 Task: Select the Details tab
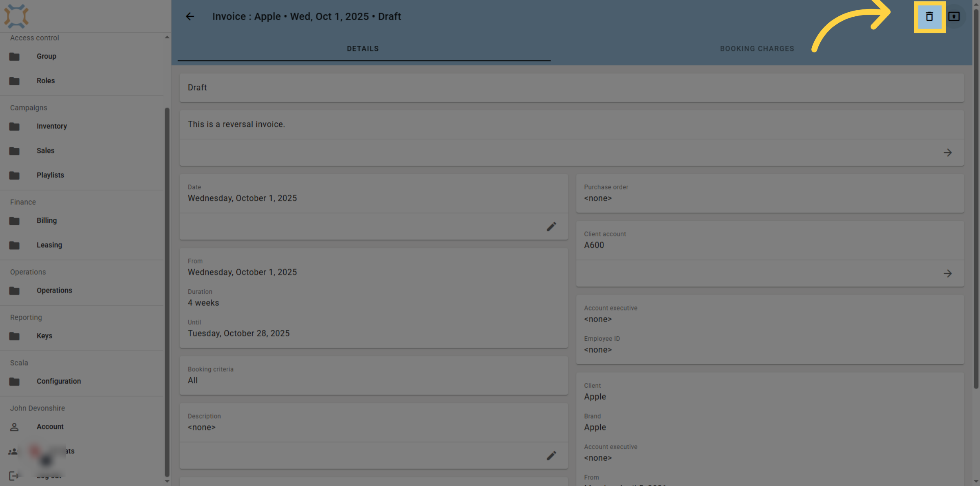363,49
